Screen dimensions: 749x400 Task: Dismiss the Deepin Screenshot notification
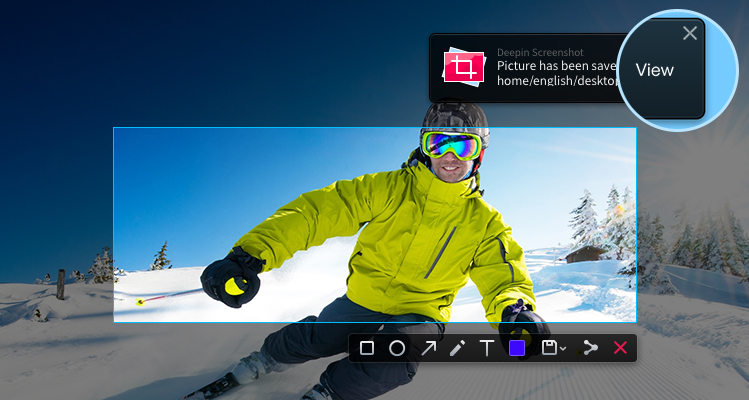[x=690, y=33]
